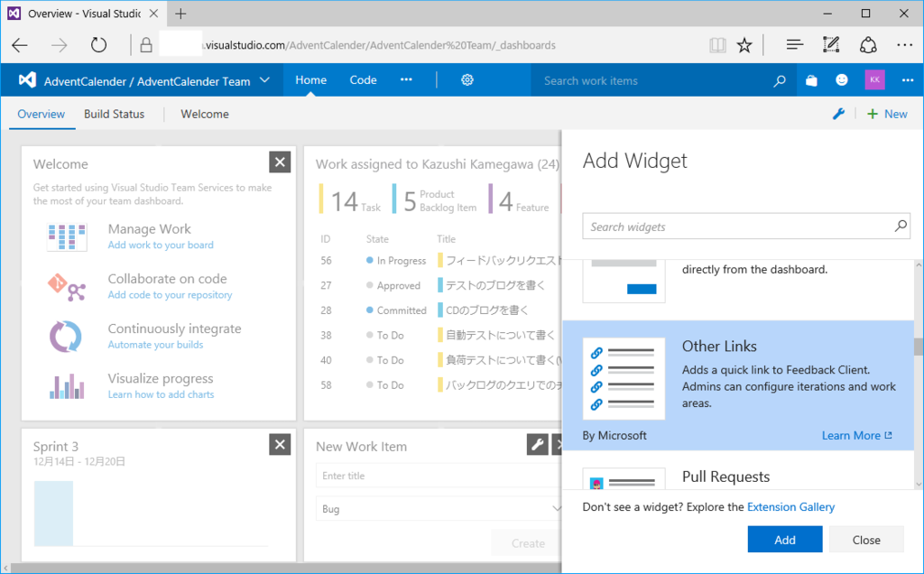Open the marketplace shopping bag icon
Image resolution: width=924 pixels, height=574 pixels.
[x=811, y=80]
